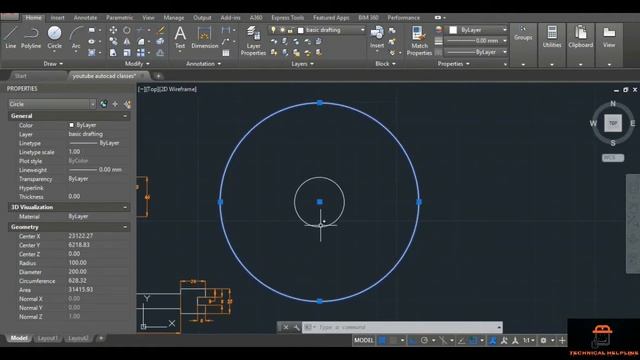The height and width of the screenshot is (360, 640).
Task: Switch to the Insert ribbon tab
Action: (57, 18)
